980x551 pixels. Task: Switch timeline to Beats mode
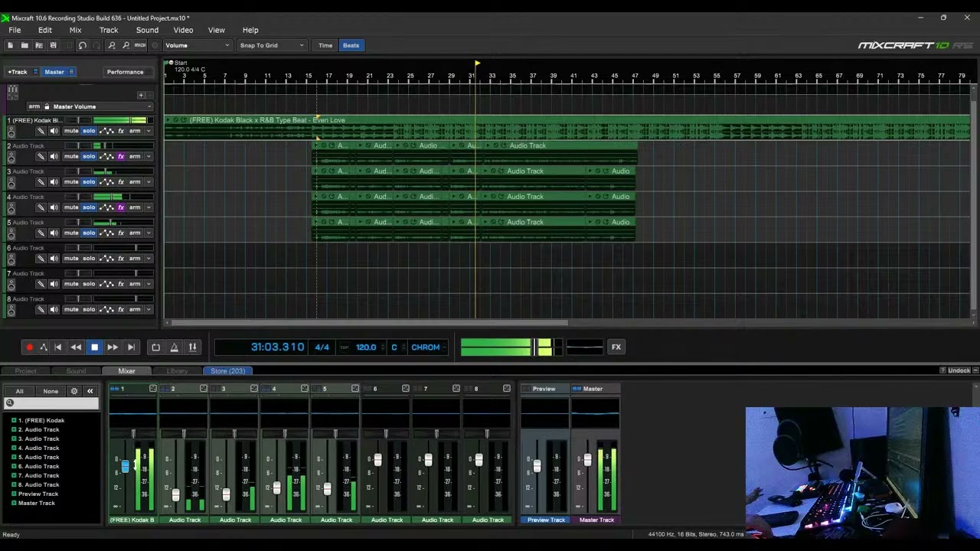click(351, 46)
